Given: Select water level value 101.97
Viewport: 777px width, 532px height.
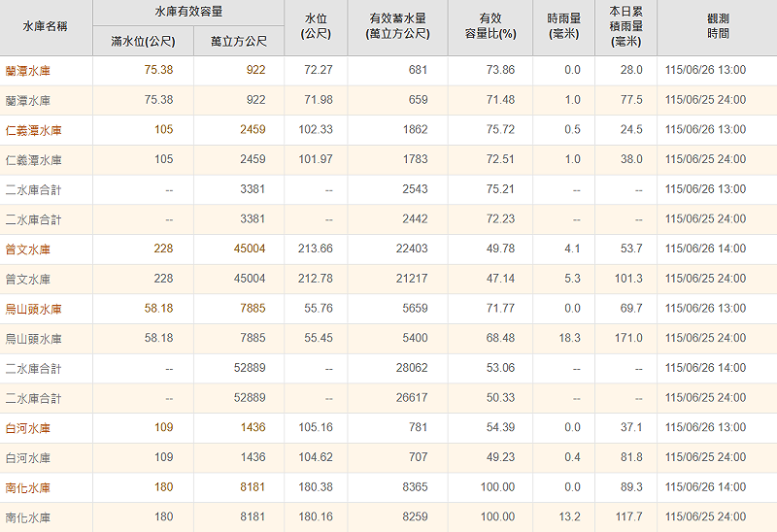Looking at the screenshot, I should pyautogui.click(x=316, y=159).
